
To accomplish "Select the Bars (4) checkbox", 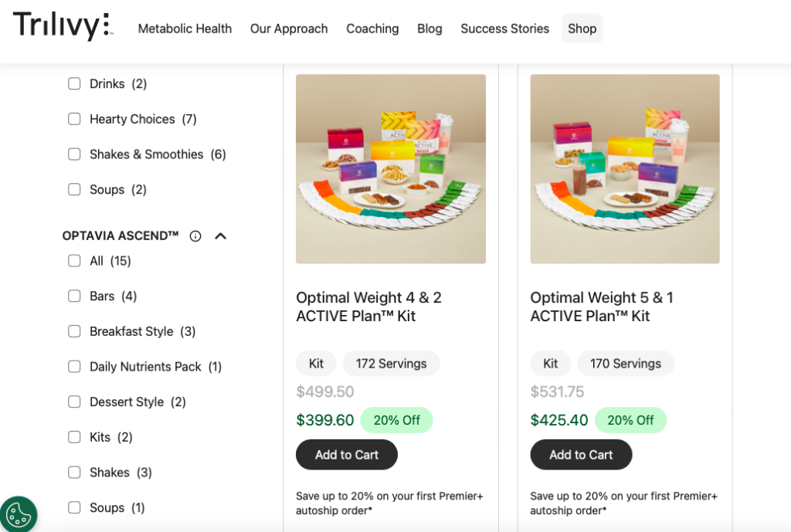I will pyautogui.click(x=74, y=296).
